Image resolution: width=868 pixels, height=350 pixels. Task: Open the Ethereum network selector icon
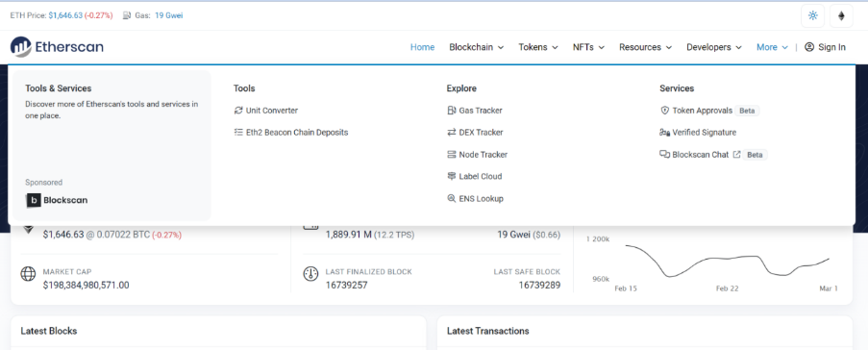841,15
